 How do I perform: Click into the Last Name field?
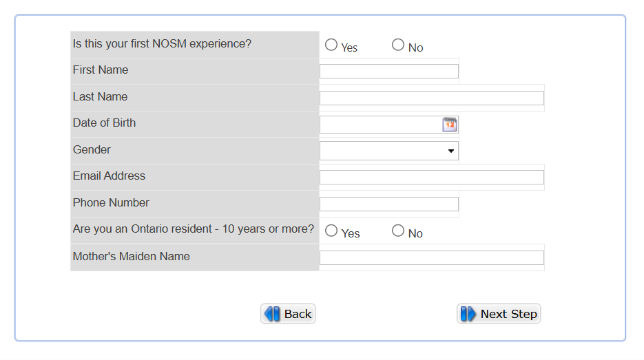(x=432, y=98)
